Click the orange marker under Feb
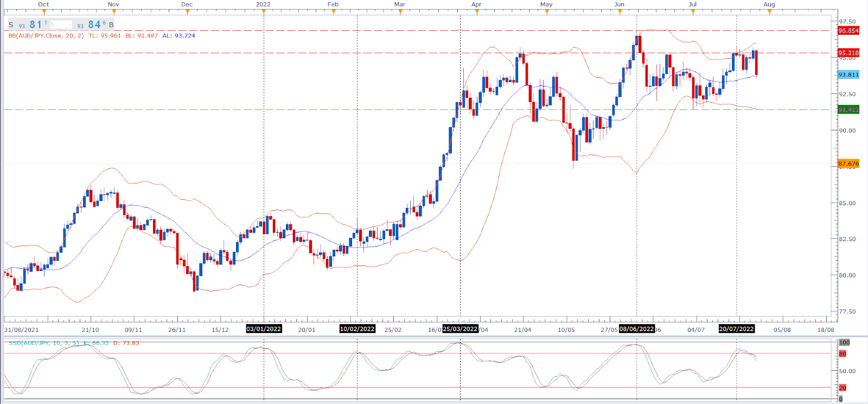868x404 pixels. tap(333, 11)
